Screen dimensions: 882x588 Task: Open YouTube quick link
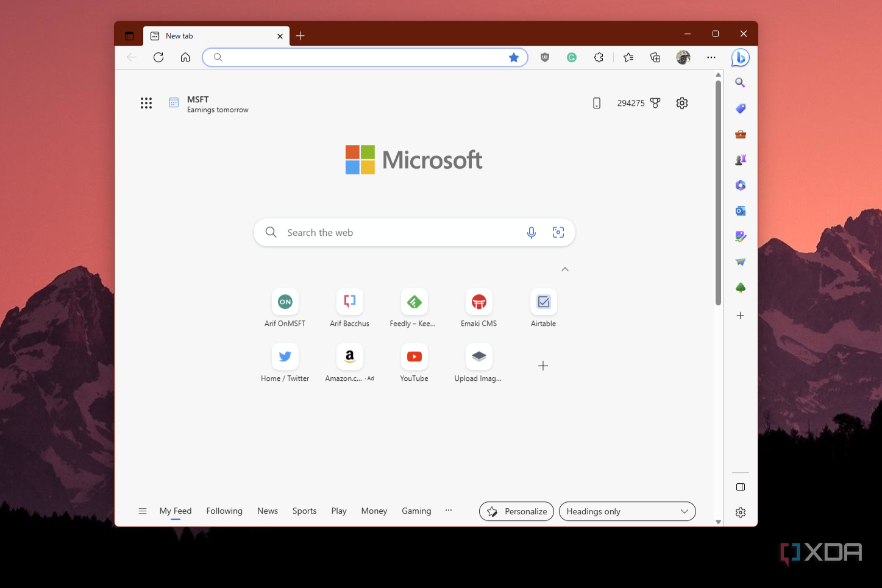point(414,363)
